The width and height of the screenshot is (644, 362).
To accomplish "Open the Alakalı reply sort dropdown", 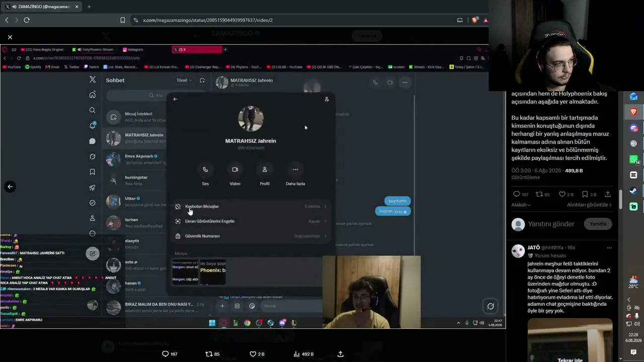I will (521, 205).
